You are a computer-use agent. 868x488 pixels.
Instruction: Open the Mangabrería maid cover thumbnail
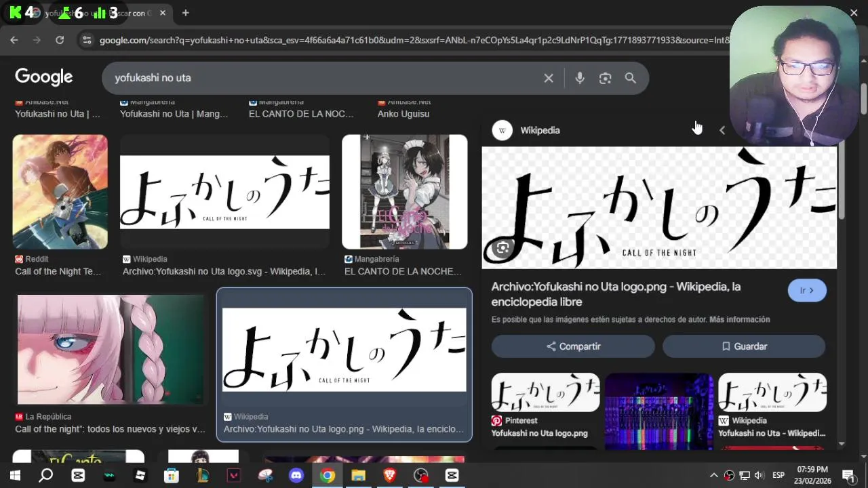(x=404, y=192)
